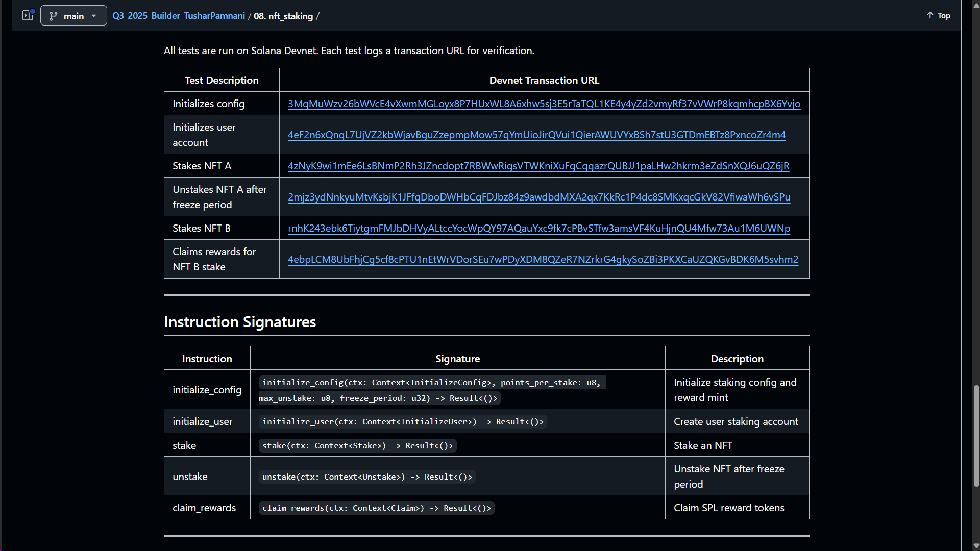
Task: Select the Devnet Transaction URL header
Action: tap(544, 80)
